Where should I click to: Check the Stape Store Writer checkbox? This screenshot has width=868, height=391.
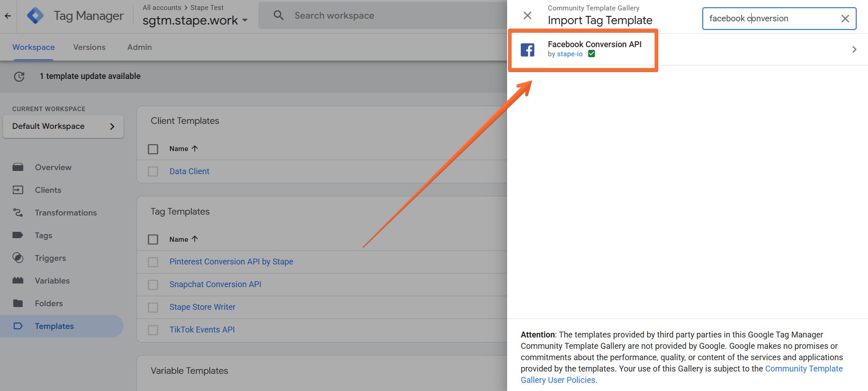coord(153,308)
